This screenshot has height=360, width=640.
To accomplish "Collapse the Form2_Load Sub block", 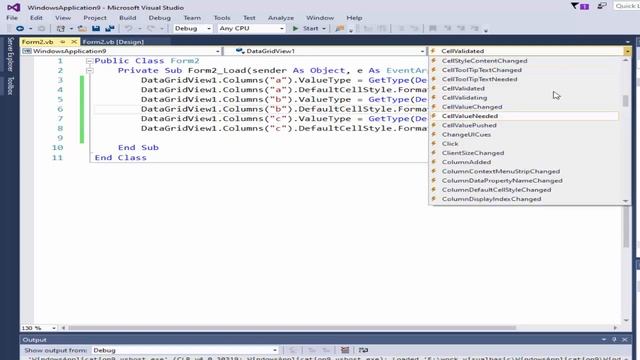I will pos(89,71).
